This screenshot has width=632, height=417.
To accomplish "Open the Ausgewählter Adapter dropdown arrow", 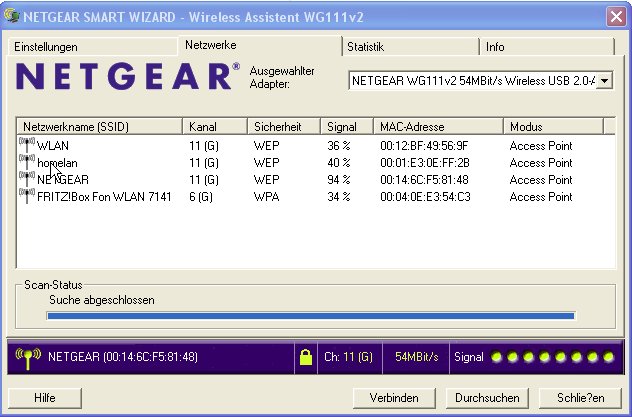I will 604,81.
